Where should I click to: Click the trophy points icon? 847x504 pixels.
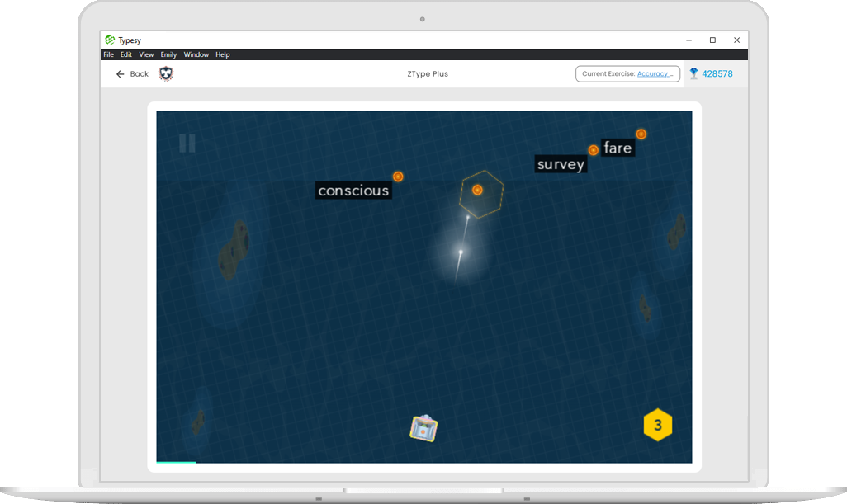pyautogui.click(x=693, y=74)
